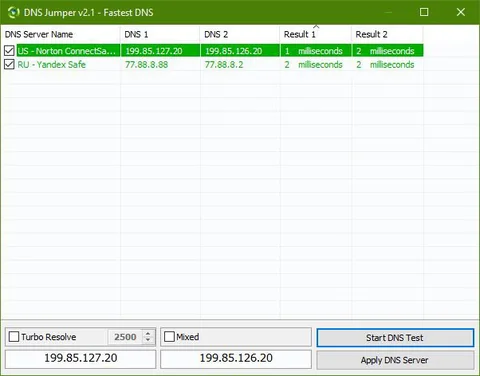Image resolution: width=480 pixels, height=376 pixels.
Task: Select the RU - Yandex Safe row name
Action: 52,64
